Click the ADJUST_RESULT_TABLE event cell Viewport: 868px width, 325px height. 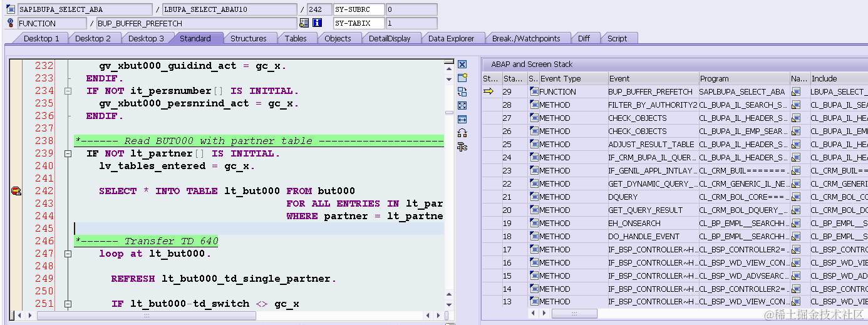(x=653, y=144)
